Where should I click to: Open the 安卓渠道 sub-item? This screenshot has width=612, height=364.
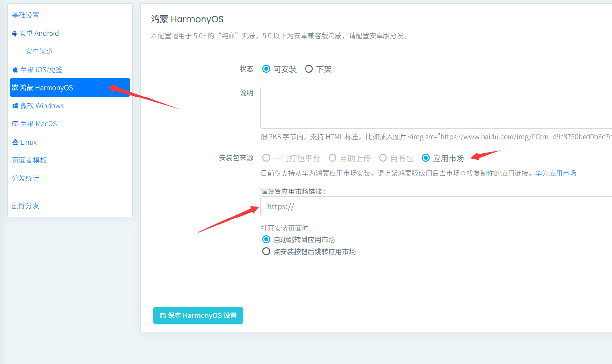coord(39,51)
